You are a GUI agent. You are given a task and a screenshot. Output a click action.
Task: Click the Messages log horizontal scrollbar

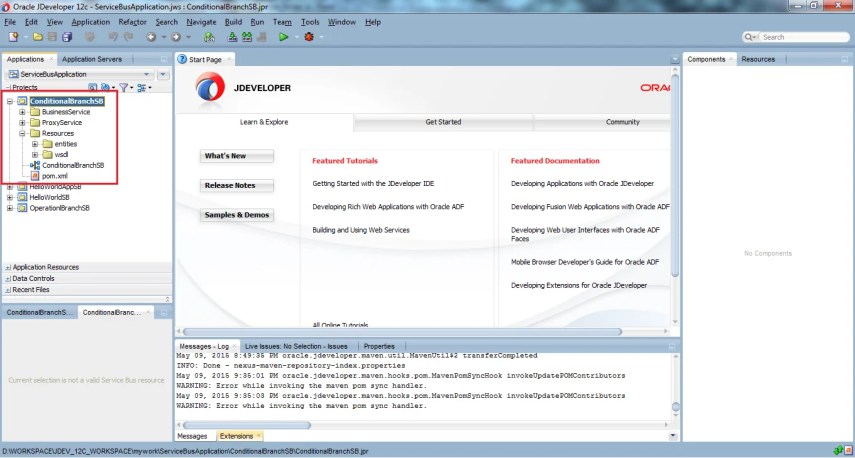click(x=246, y=425)
